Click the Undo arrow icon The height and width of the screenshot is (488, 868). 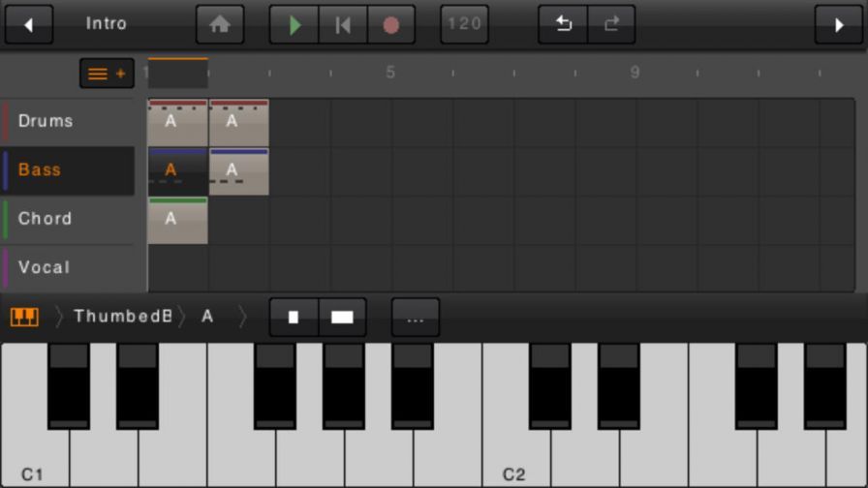563,25
